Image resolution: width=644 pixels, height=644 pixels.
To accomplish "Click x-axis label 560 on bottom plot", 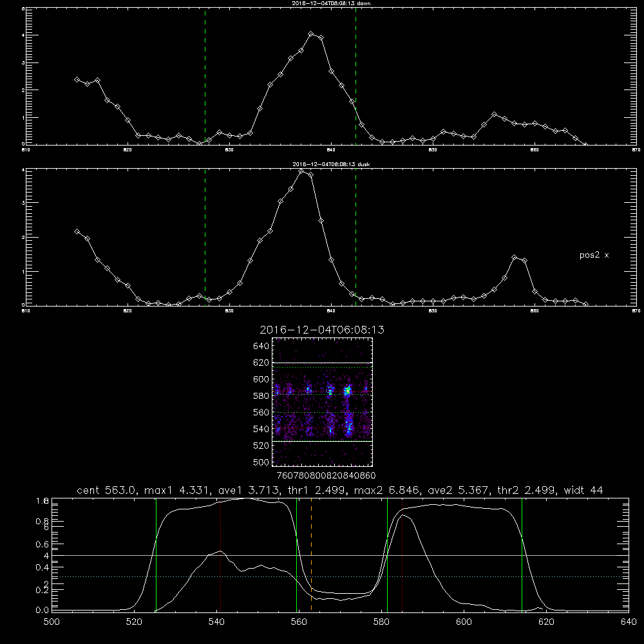I will point(299,622).
